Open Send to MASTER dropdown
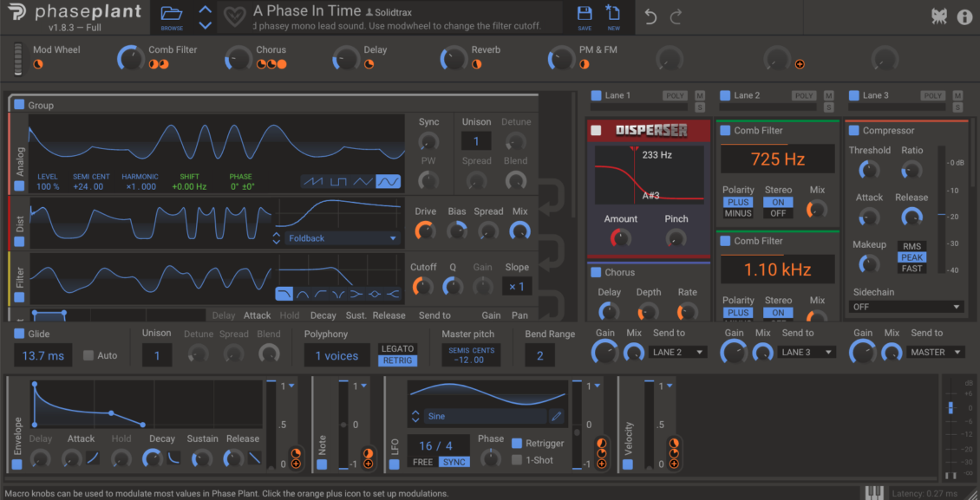The height and width of the screenshot is (500, 980). pyautogui.click(x=936, y=352)
